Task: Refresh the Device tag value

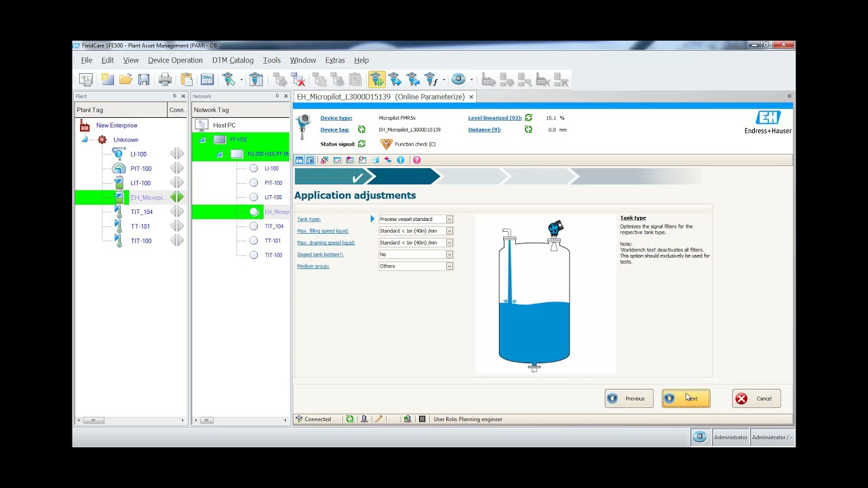Action: [361, 129]
